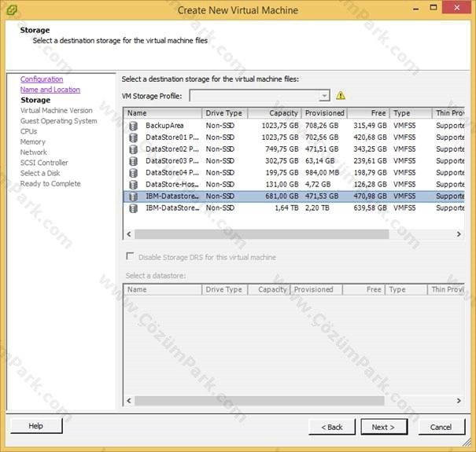Click the Virtual Machine Version wizard step
This screenshot has width=476, height=452.
point(57,110)
